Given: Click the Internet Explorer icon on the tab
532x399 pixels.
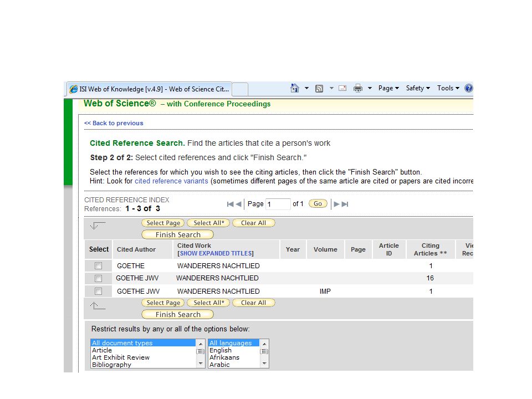Looking at the screenshot, I should coord(73,89).
